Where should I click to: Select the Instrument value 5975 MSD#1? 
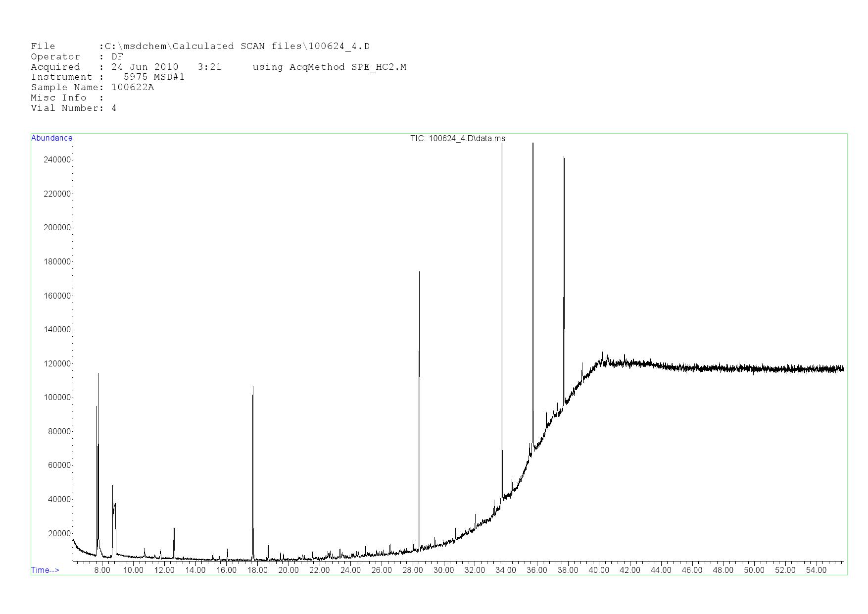(154, 77)
